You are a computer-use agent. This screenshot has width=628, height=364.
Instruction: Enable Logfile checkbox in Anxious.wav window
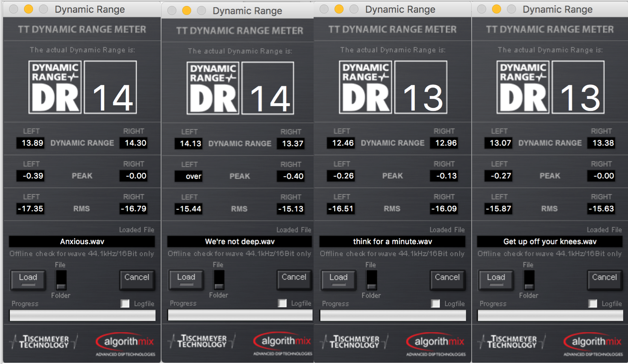tap(125, 303)
